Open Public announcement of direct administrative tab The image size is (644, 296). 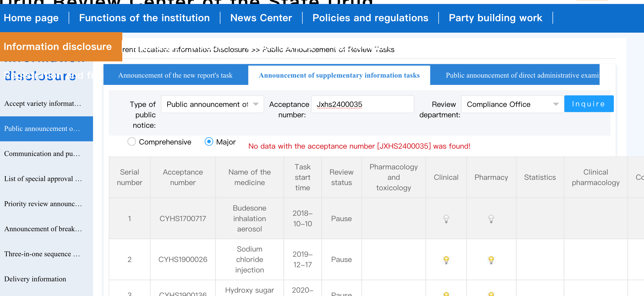[x=522, y=75]
